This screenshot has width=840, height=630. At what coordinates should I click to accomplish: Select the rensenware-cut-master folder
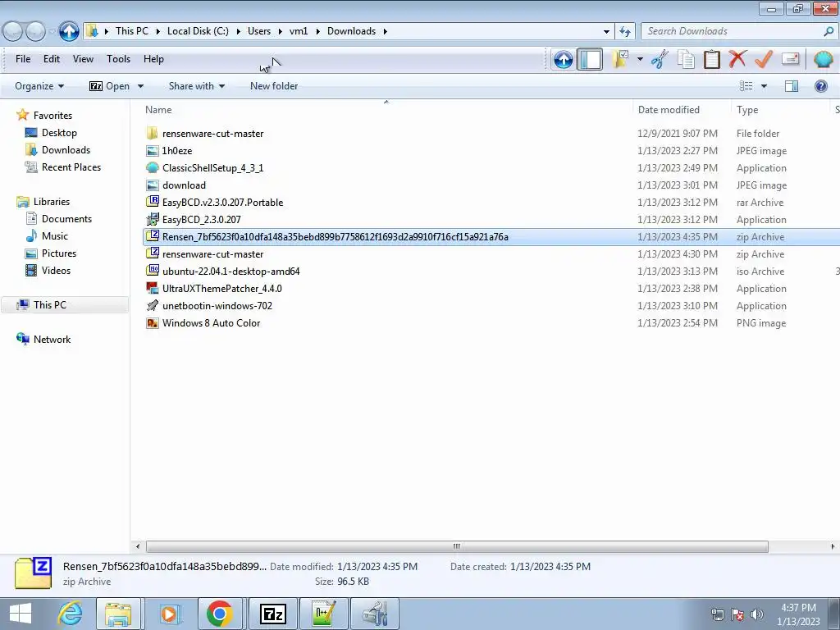tap(212, 134)
